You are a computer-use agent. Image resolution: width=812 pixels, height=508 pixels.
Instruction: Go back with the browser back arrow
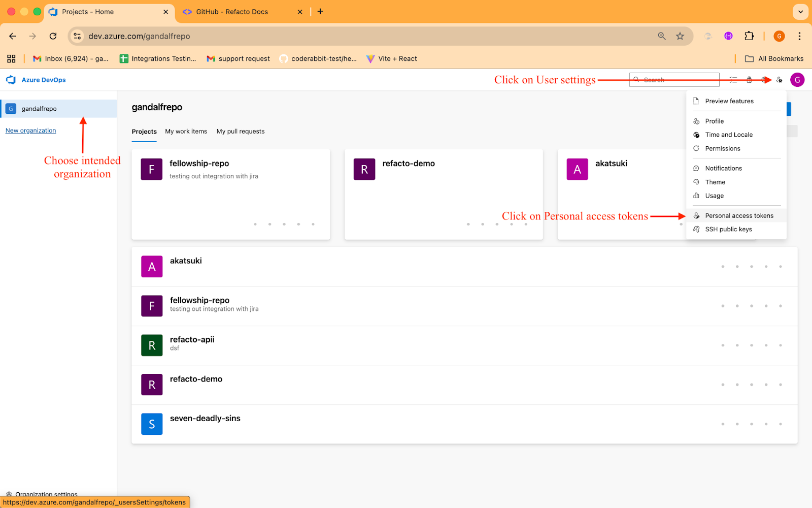13,36
